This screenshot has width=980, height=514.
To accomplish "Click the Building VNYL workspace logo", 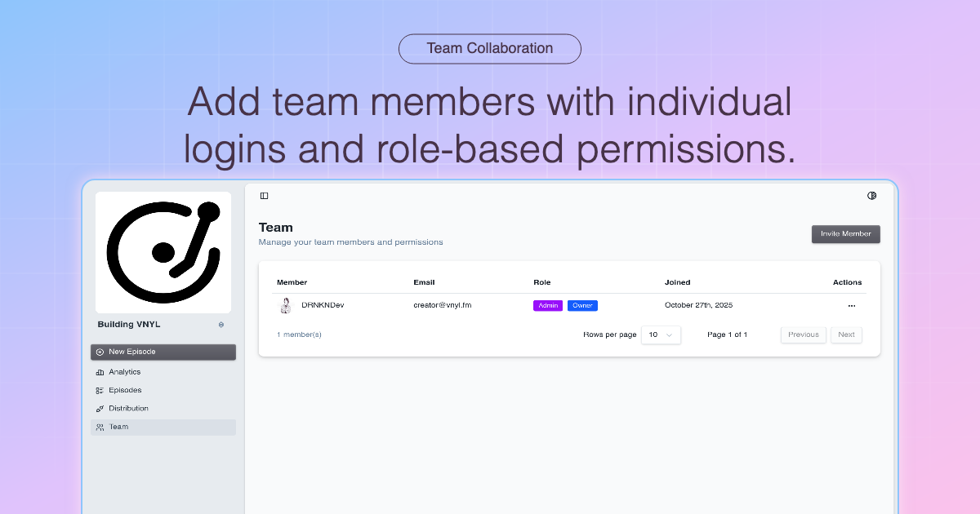I will click(x=163, y=252).
